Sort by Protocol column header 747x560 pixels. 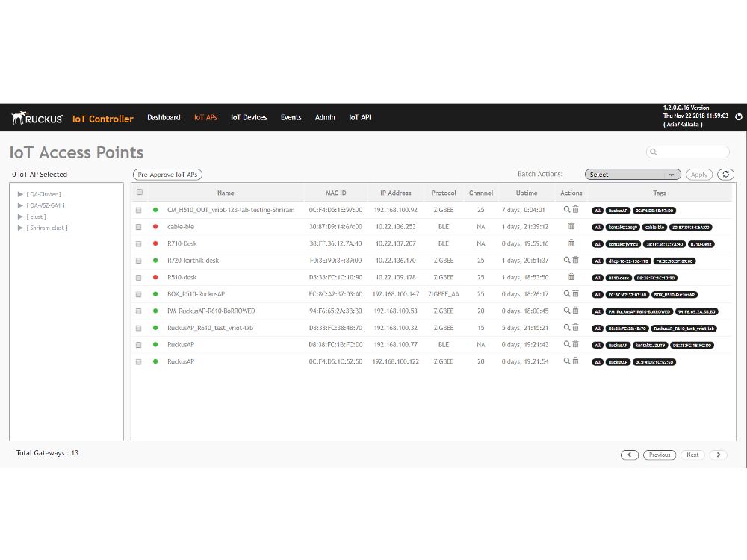(444, 193)
